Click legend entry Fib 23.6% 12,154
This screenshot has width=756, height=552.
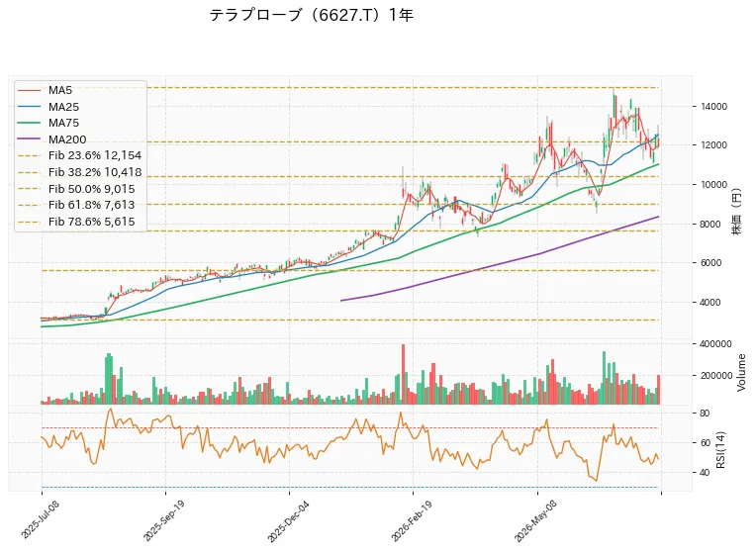95,155
